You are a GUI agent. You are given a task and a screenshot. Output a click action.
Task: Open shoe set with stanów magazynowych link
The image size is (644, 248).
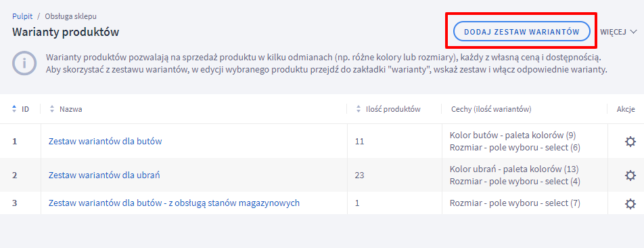[174, 203]
